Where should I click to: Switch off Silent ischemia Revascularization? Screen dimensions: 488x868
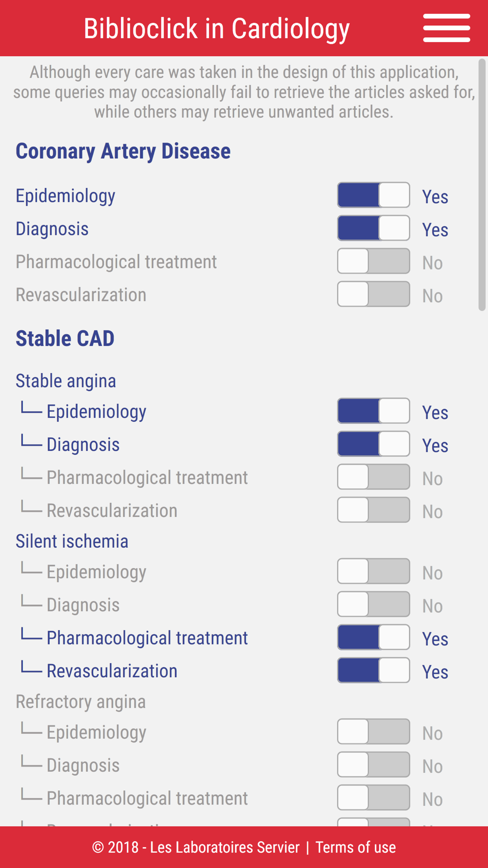coord(373,671)
